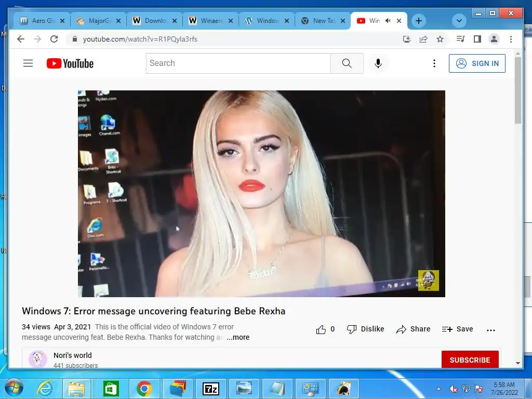Click the SIGN IN button
The height and width of the screenshot is (399, 532).
click(x=477, y=63)
